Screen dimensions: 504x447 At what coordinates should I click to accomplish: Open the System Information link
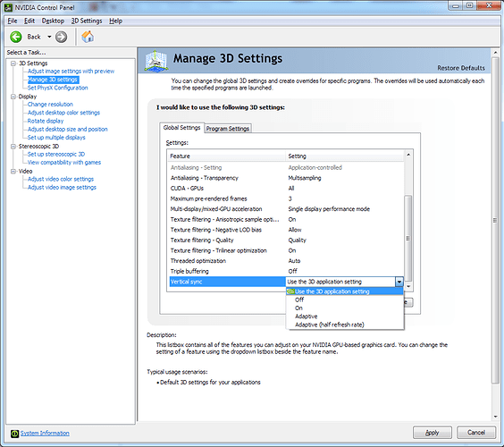click(45, 434)
